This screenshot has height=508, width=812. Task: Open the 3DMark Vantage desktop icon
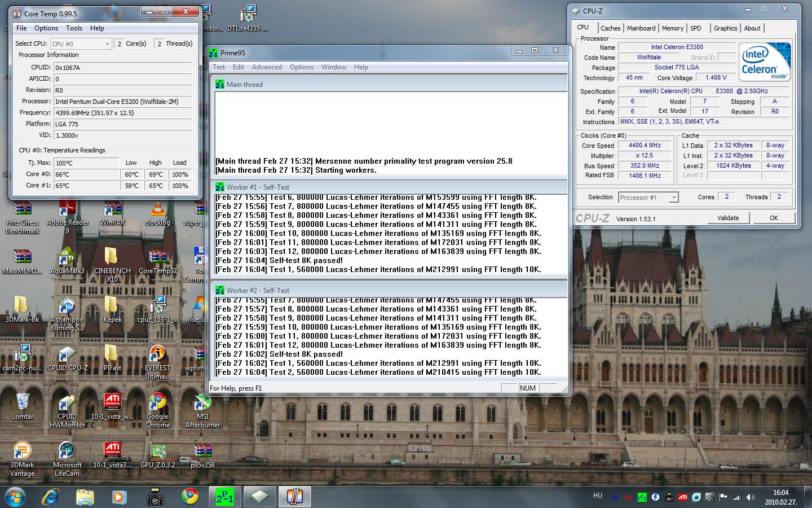coord(22,460)
